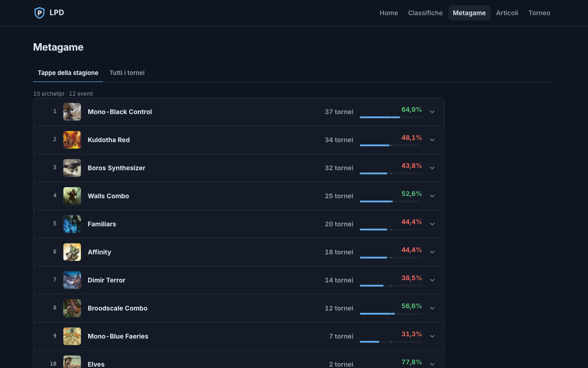The width and height of the screenshot is (588, 368).
Task: Expand the Walls Combo row details
Action: point(432,196)
